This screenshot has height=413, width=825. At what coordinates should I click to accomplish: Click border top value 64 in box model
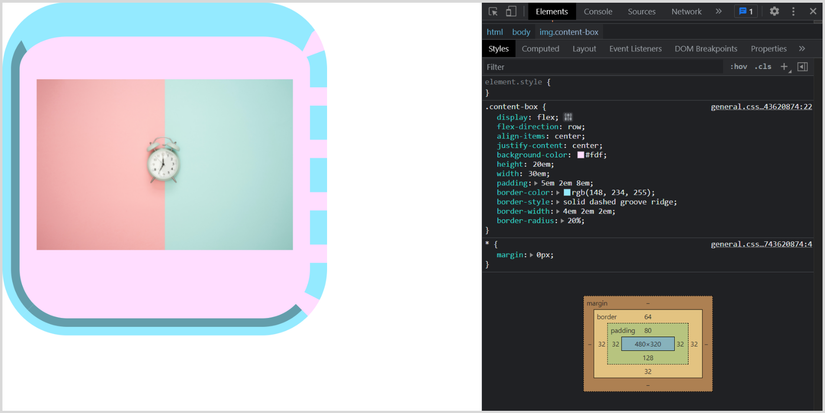648,317
